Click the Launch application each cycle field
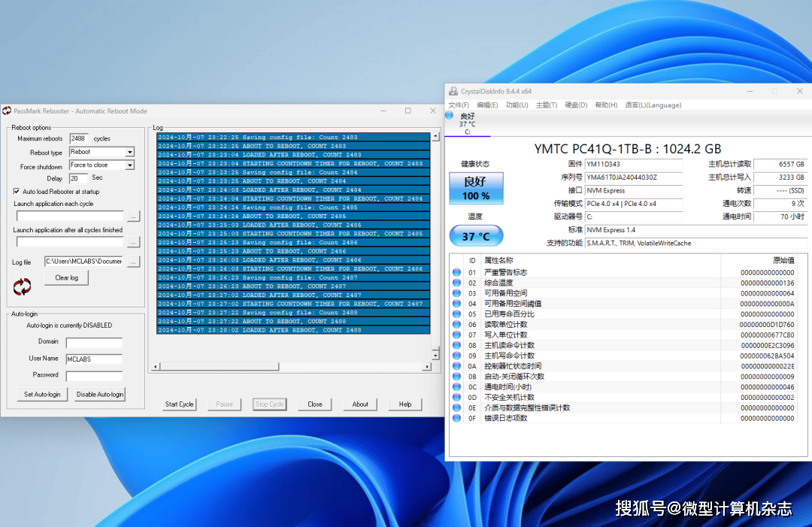The width and height of the screenshot is (812, 527). click(71, 216)
